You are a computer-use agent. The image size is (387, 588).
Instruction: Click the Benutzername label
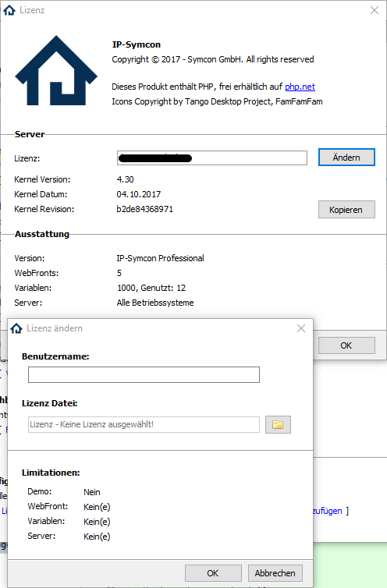(x=55, y=356)
